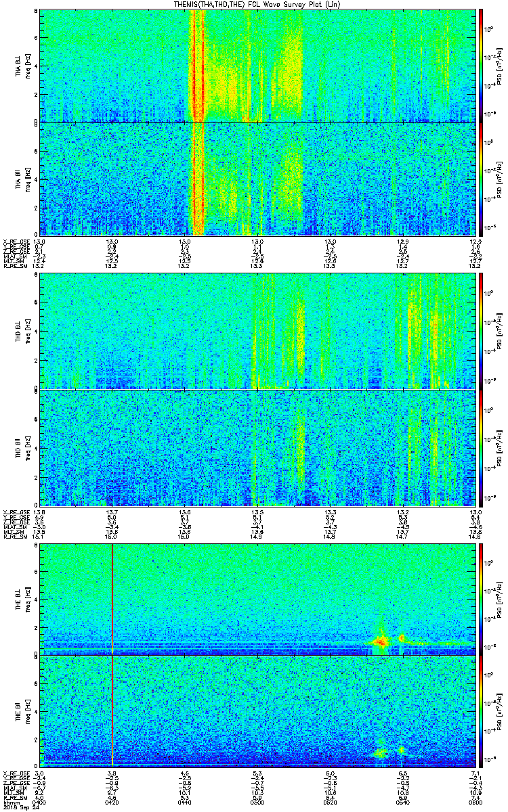Click the "THD B∥ freq [Hz]" axis label
The height and width of the screenshot is (812, 508).
[x=22, y=448]
